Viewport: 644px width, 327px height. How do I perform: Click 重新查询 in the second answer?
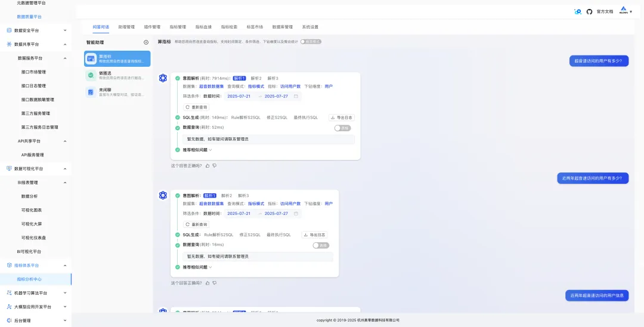tap(196, 225)
